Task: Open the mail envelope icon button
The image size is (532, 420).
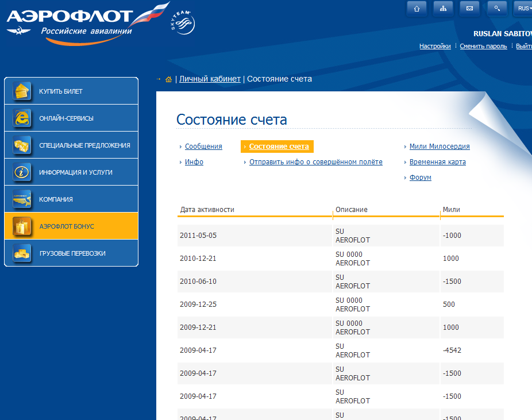Action: (469, 9)
